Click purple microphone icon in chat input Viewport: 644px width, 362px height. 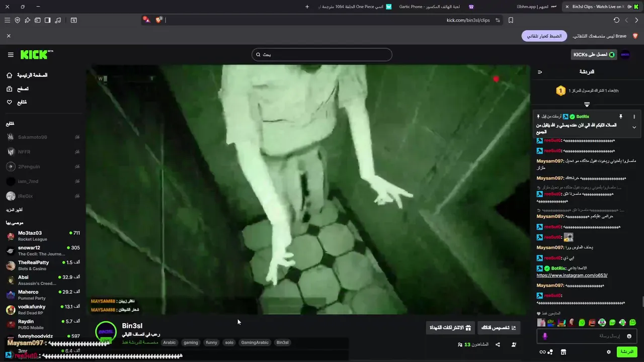coord(544,336)
